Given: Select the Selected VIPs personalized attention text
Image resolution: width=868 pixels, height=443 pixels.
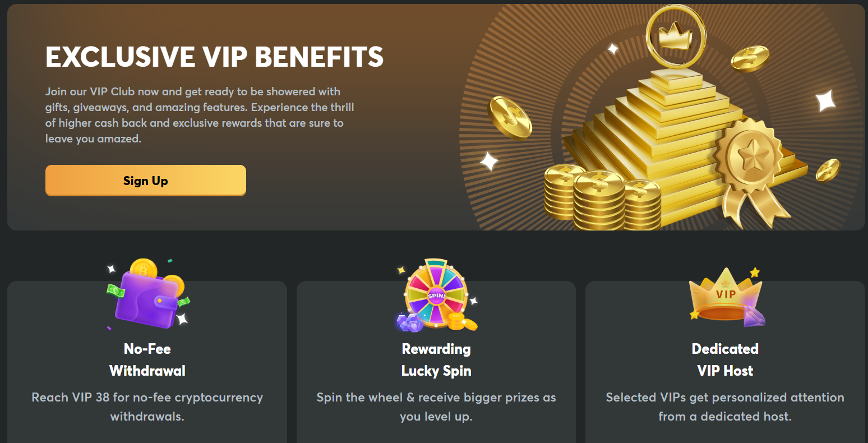Looking at the screenshot, I should pos(725,407).
